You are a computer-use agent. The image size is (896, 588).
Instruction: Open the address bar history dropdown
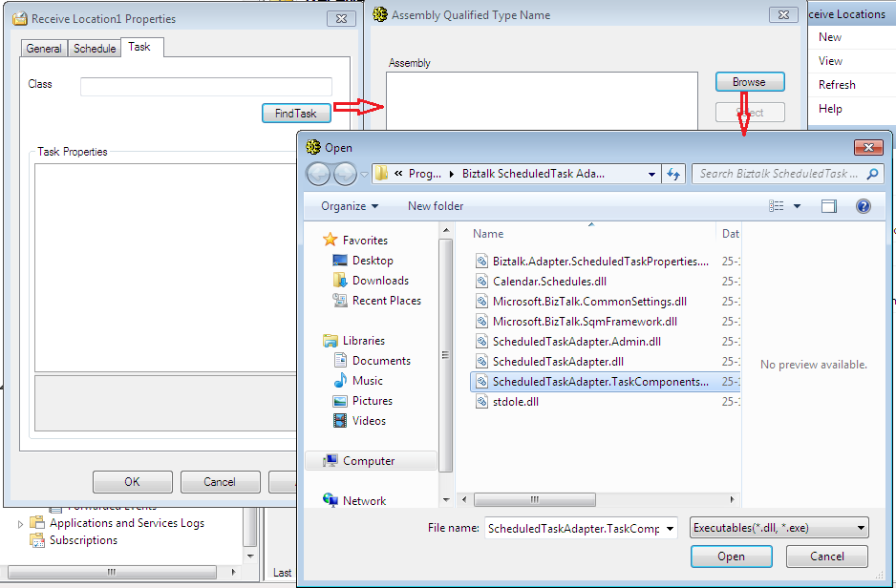coord(651,174)
